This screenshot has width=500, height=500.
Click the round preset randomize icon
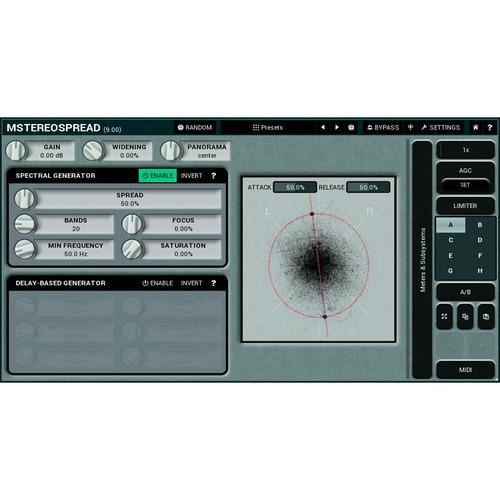click(x=351, y=127)
